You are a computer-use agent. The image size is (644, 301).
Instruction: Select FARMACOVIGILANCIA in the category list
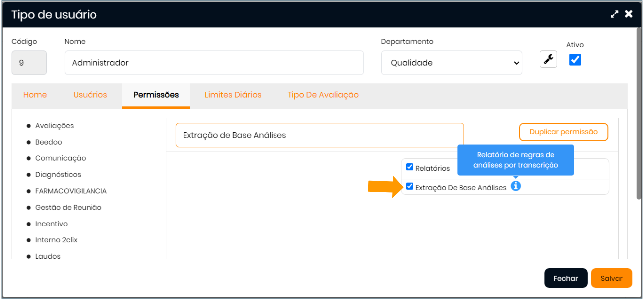[x=71, y=191]
